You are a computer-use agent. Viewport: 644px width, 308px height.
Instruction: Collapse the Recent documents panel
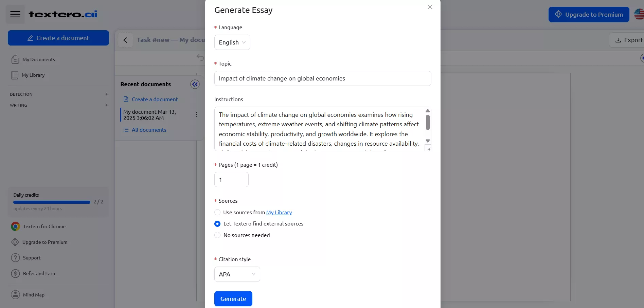(x=195, y=84)
